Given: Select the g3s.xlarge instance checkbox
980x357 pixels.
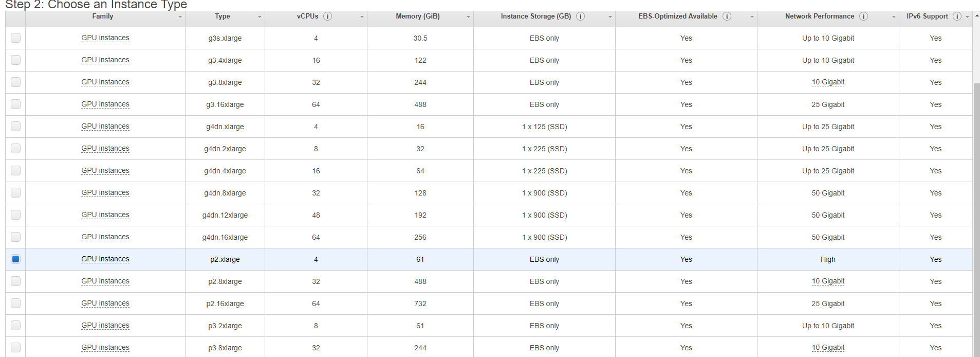Looking at the screenshot, I should coord(16,38).
